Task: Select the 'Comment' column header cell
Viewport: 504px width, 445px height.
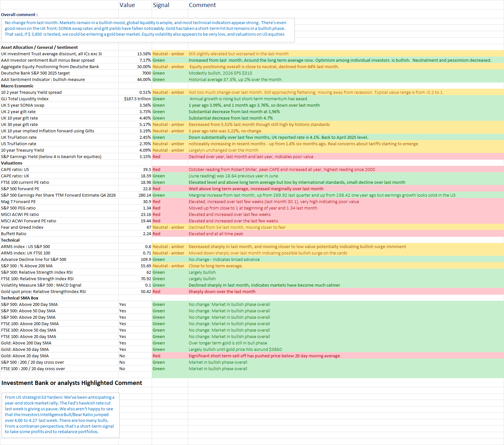Action: (346, 5)
